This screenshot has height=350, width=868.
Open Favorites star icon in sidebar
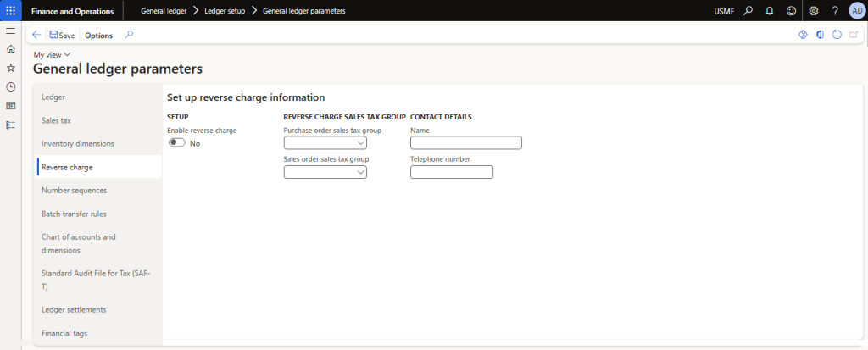click(10, 67)
